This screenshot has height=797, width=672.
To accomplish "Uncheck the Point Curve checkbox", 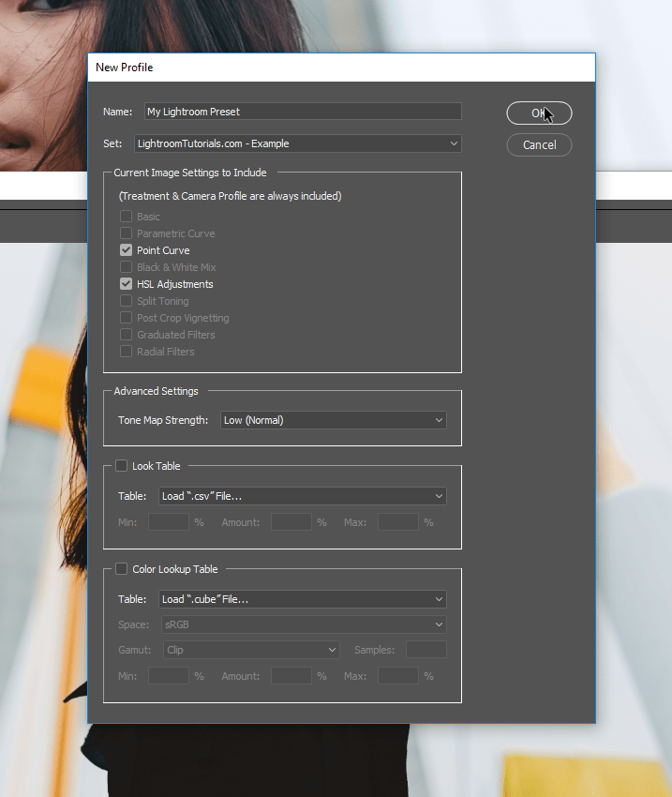I will [x=126, y=250].
